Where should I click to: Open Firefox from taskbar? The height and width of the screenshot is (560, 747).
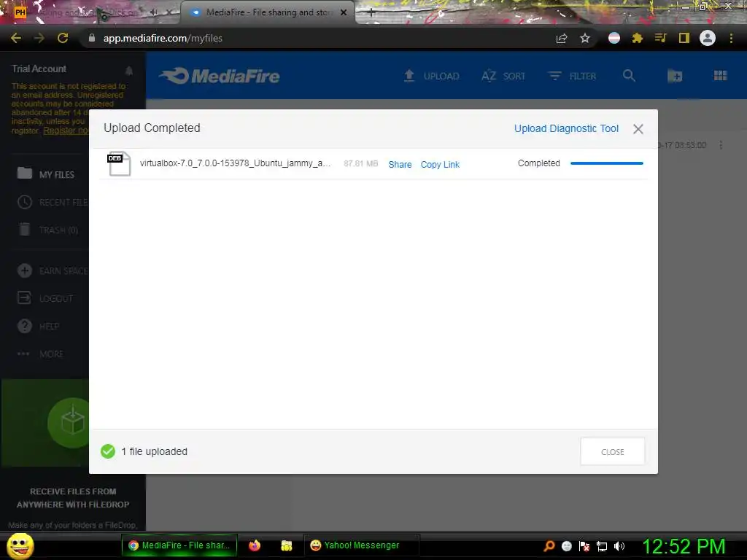[x=255, y=545]
